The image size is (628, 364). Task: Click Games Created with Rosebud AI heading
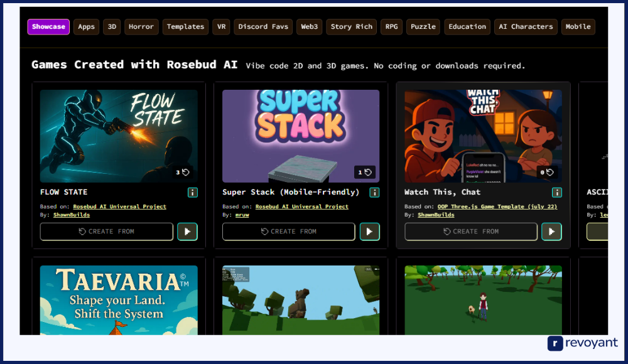tap(134, 65)
